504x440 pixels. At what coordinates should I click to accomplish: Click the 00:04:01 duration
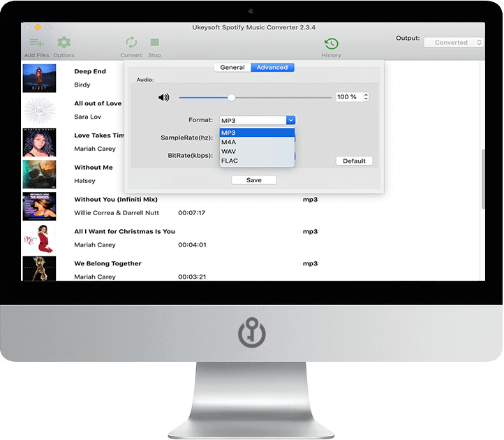pyautogui.click(x=192, y=245)
